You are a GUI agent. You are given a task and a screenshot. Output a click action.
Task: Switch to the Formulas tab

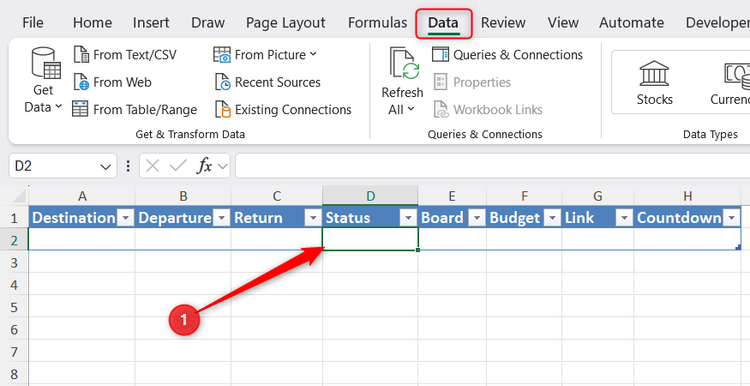377,22
